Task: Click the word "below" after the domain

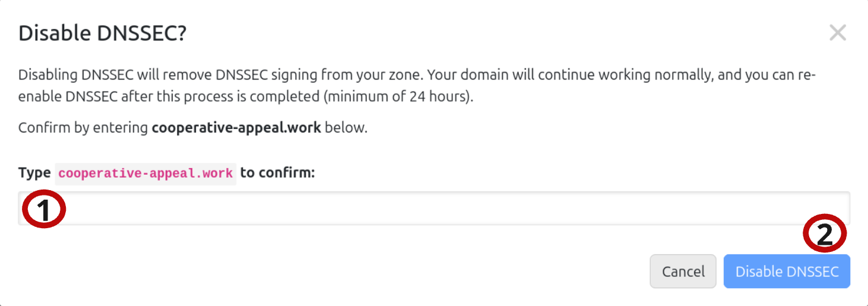Action: [346, 128]
